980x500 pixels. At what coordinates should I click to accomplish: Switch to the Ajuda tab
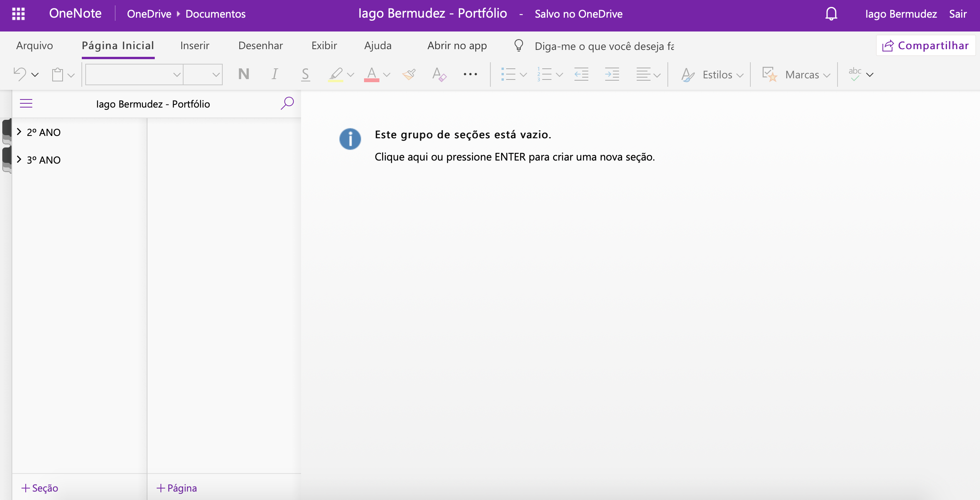378,46
